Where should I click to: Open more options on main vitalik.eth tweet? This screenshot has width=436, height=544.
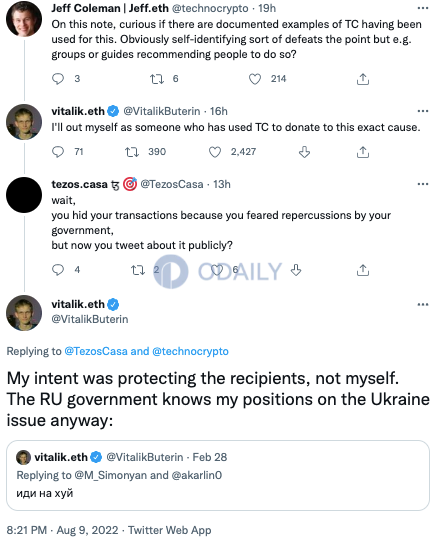click(423, 304)
